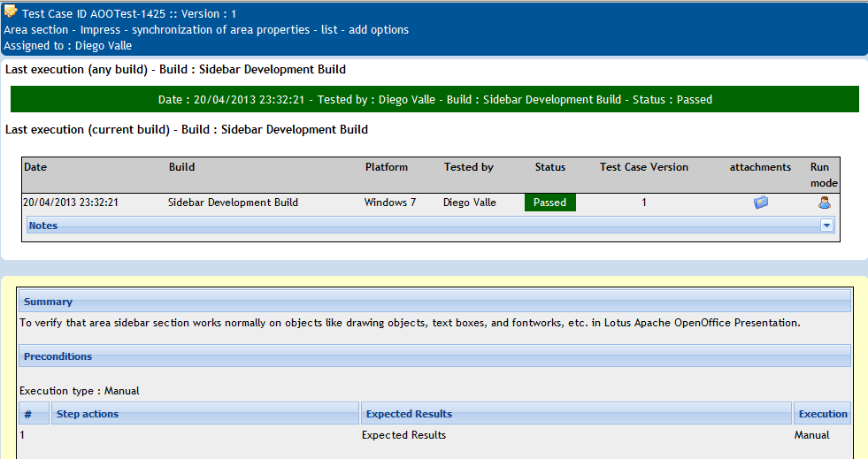This screenshot has height=459, width=868.
Task: Click the Assigned to : Diego Valle line
Action: (67, 46)
